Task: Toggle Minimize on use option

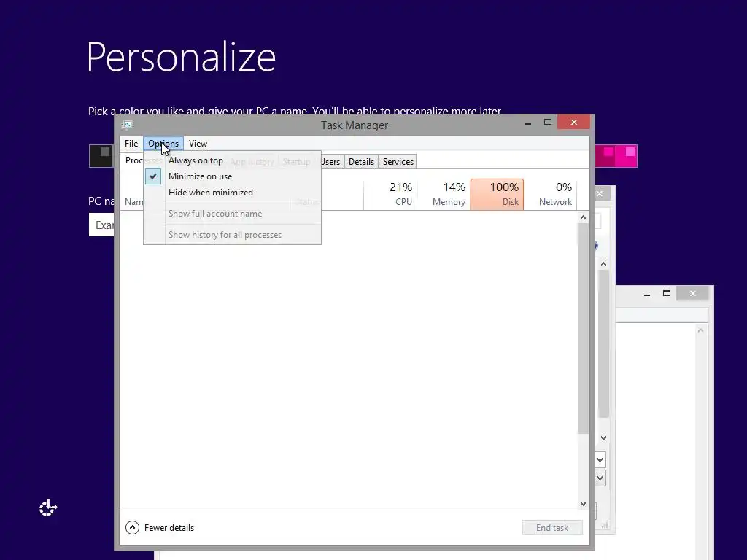Action: 233,176
